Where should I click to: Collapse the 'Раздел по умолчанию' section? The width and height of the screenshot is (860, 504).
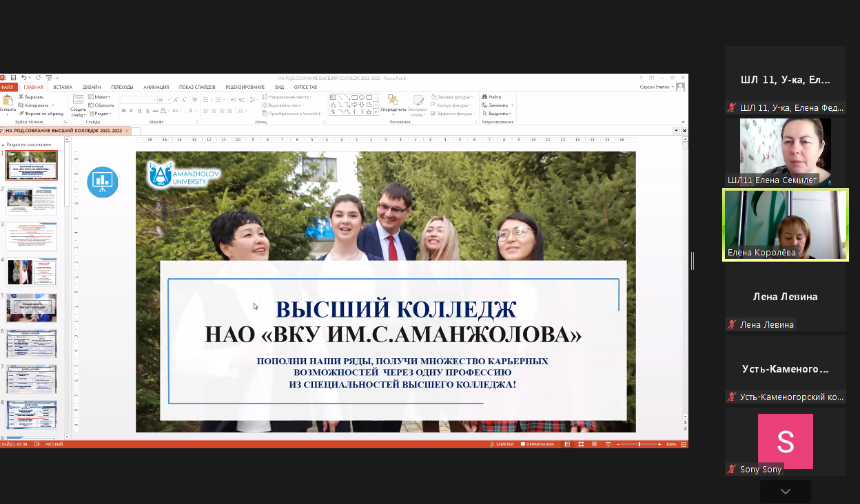tap(3, 145)
